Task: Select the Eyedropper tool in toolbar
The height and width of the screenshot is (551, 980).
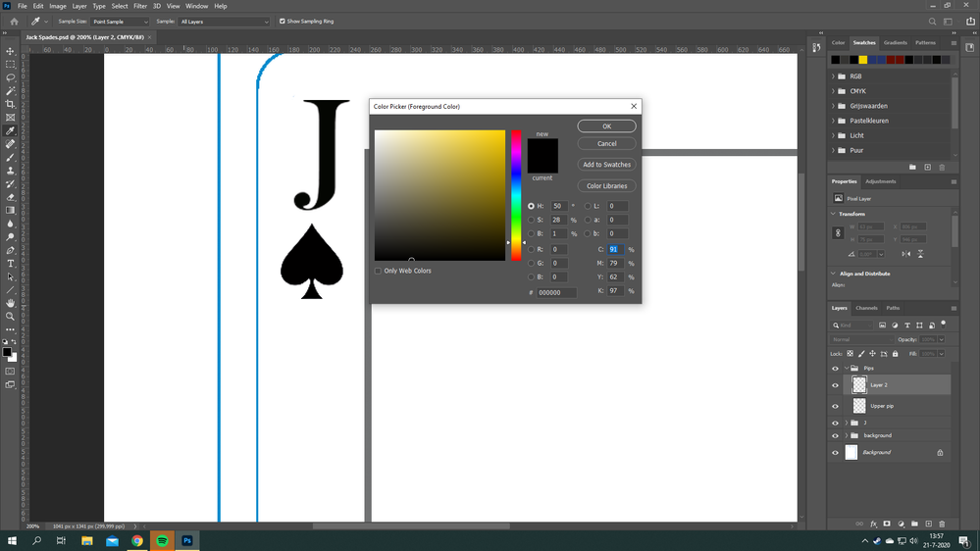Action: (10, 131)
